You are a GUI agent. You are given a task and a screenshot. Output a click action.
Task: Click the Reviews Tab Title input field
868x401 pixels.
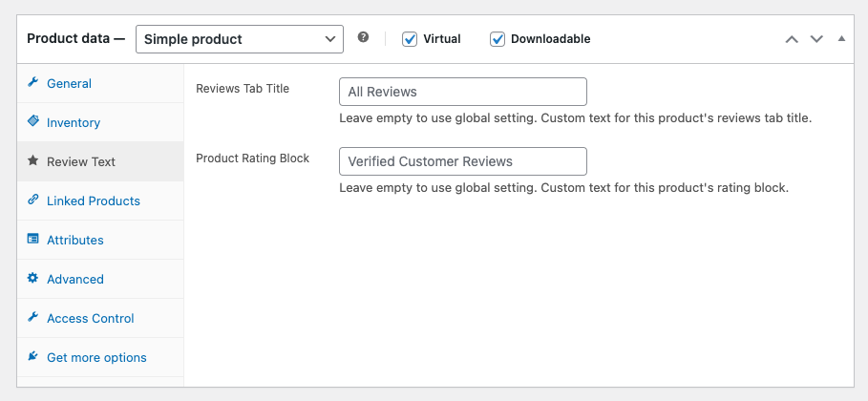coord(462,92)
